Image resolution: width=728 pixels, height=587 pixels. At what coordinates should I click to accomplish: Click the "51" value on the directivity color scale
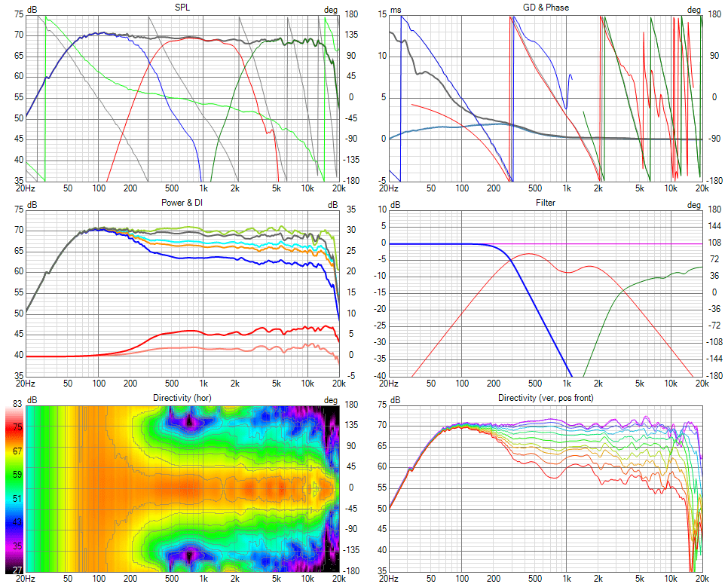coord(17,498)
